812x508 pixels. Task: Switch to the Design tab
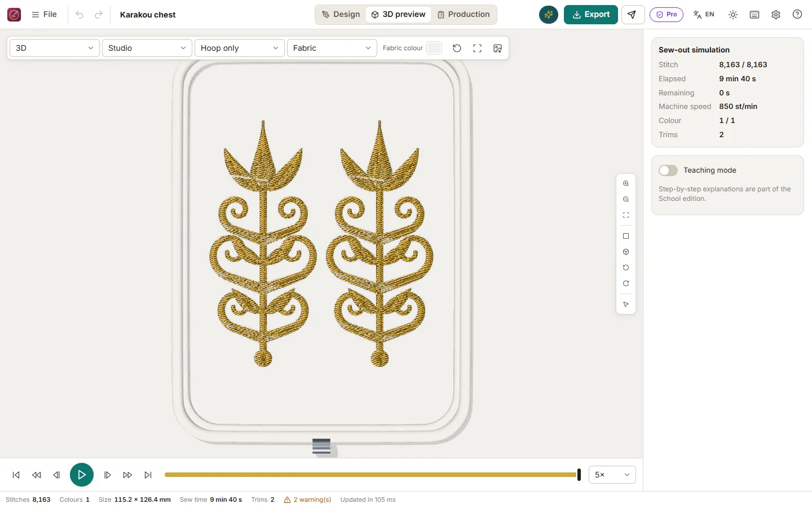341,15
